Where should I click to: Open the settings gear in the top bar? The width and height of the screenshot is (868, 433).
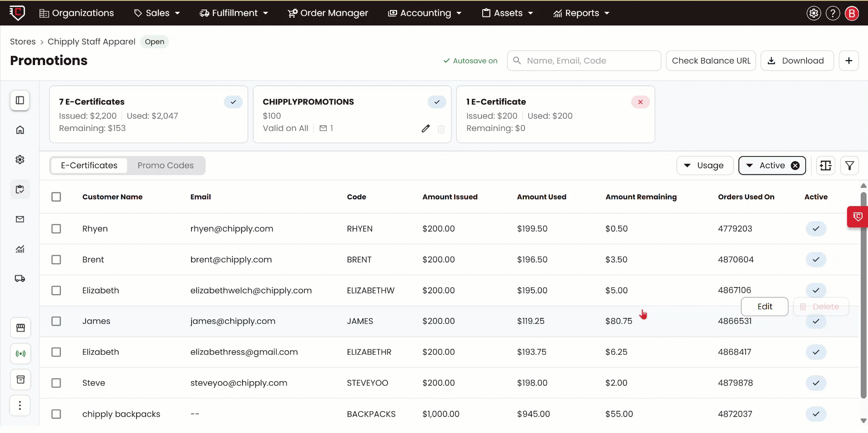814,13
